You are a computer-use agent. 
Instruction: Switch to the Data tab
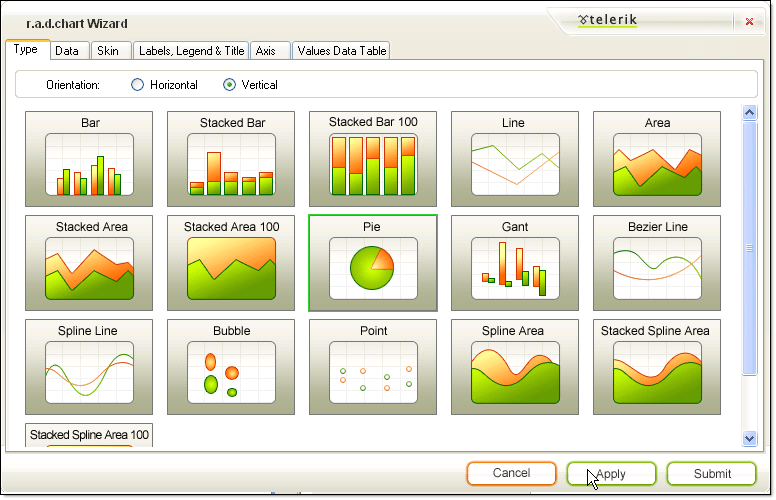click(70, 50)
